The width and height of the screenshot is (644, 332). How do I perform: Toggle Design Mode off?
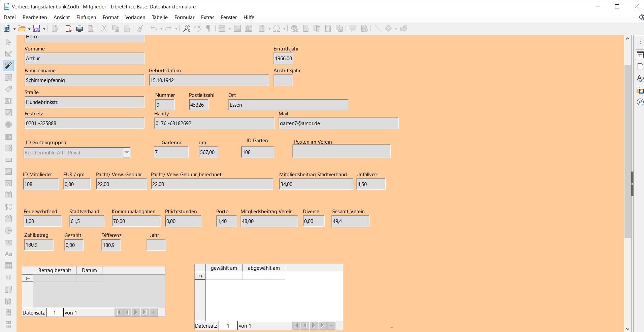tap(8, 54)
